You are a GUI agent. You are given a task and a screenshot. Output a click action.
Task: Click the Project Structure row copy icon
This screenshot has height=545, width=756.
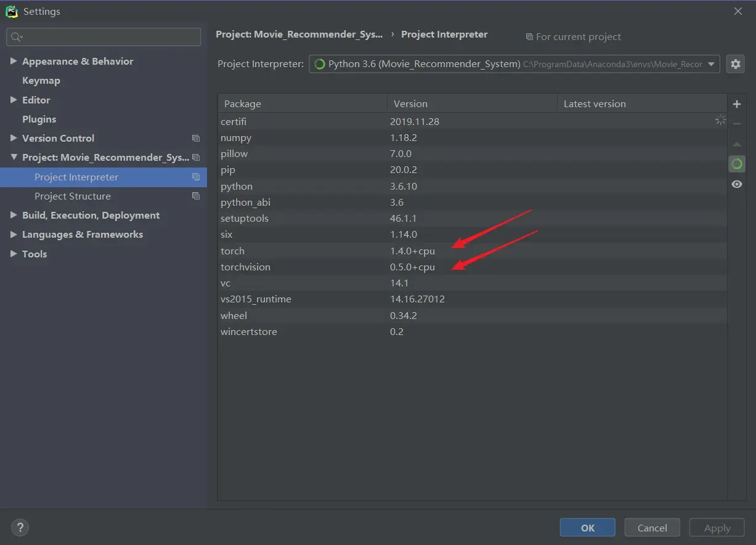click(x=196, y=196)
